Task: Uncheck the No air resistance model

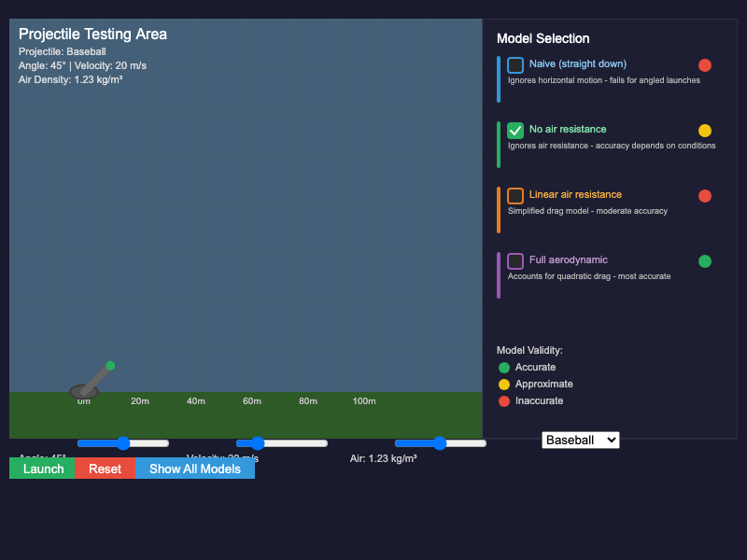Action: tap(515, 131)
